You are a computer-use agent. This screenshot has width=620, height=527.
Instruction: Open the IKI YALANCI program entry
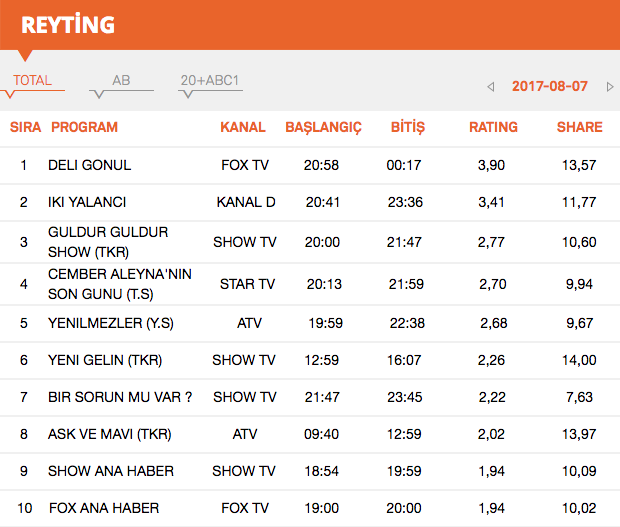coord(85,202)
